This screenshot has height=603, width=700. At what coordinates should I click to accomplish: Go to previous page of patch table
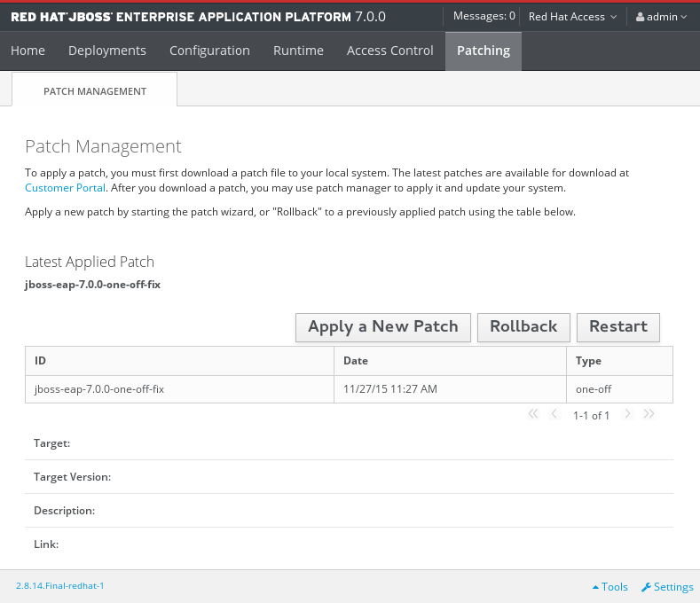click(x=554, y=414)
